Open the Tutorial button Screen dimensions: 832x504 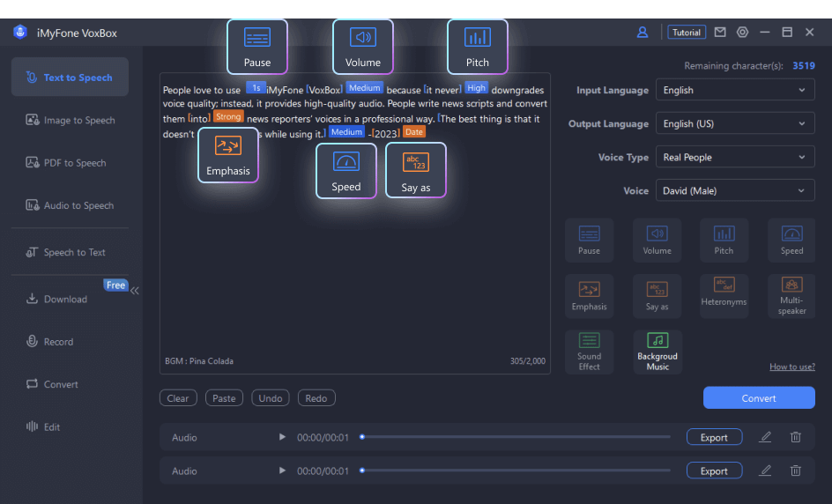(x=687, y=33)
